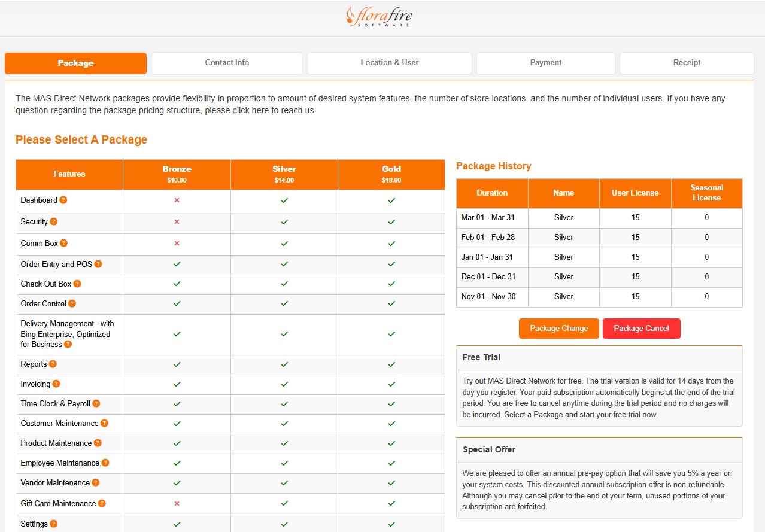Go to the Payment tab
Image resolution: width=765 pixels, height=532 pixels.
(x=546, y=63)
